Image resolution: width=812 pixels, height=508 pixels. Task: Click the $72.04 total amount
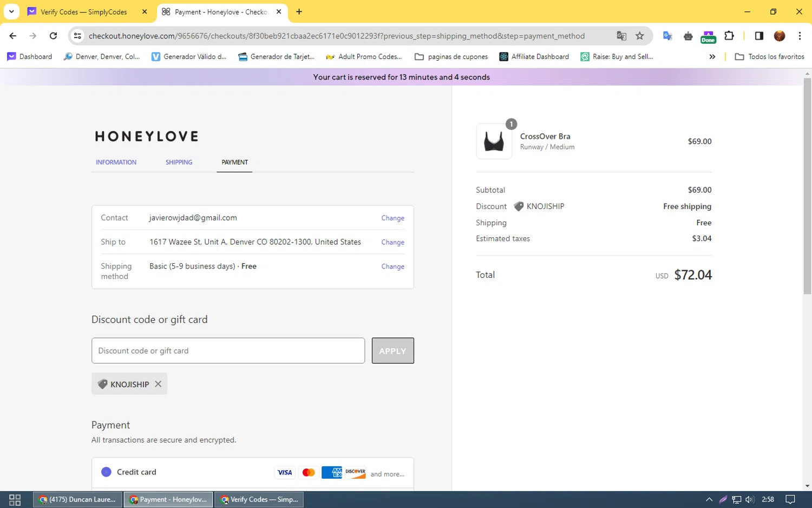pos(693,275)
